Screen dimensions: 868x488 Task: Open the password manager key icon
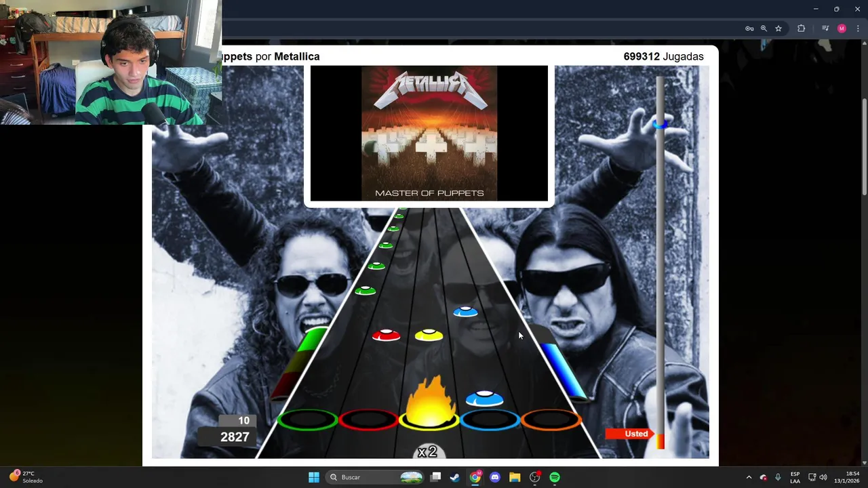coord(749,28)
